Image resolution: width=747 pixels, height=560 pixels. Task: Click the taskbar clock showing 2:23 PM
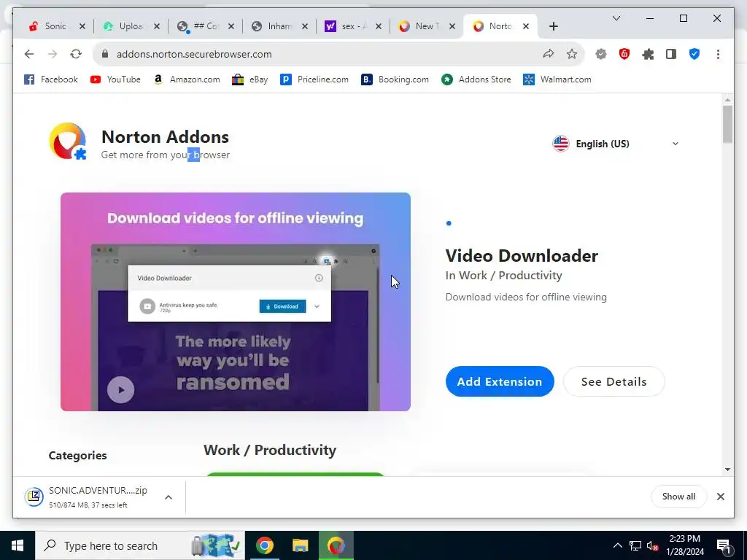click(685, 545)
